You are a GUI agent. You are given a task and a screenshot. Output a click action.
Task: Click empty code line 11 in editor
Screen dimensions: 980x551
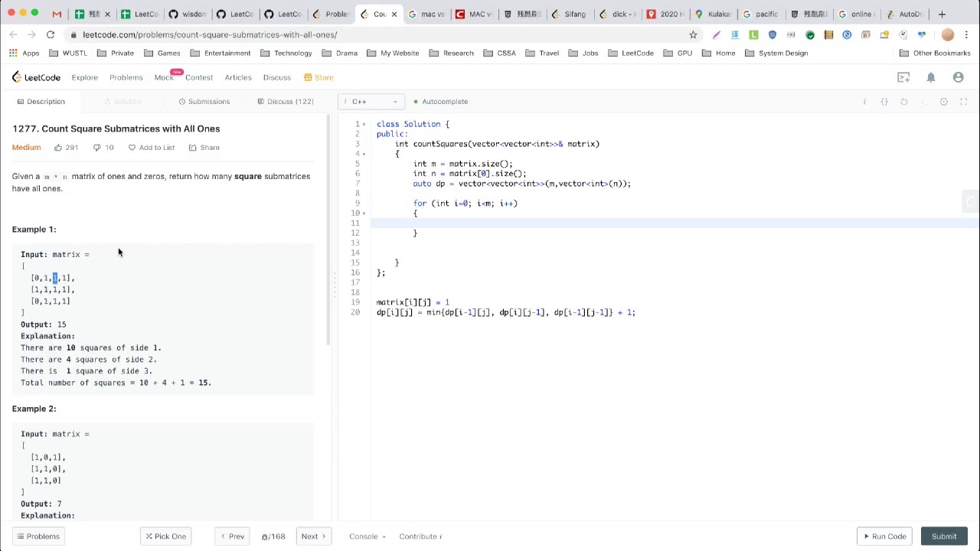(x=674, y=223)
